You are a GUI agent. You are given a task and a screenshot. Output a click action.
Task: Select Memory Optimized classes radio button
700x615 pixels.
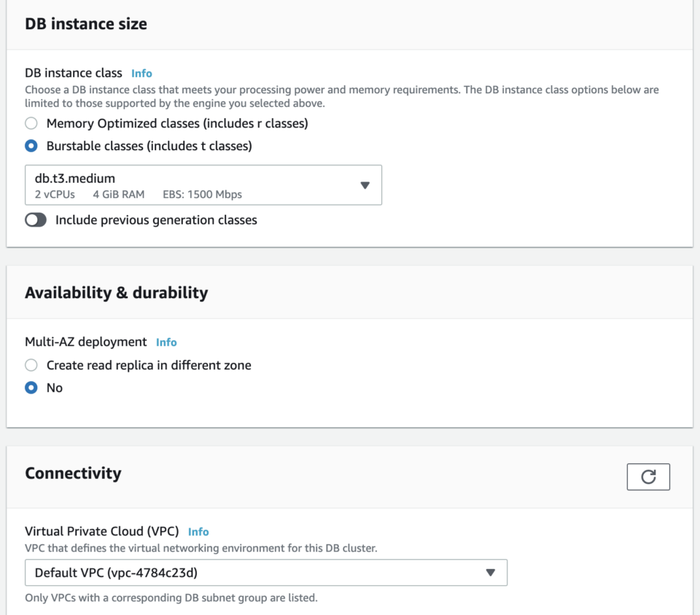tap(31, 123)
